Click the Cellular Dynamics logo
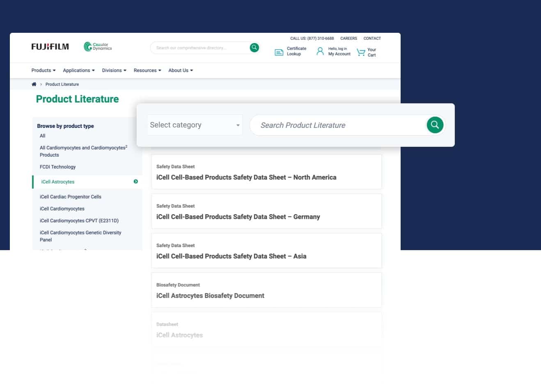Screen dimensions: 541x392 pyautogui.click(x=98, y=47)
